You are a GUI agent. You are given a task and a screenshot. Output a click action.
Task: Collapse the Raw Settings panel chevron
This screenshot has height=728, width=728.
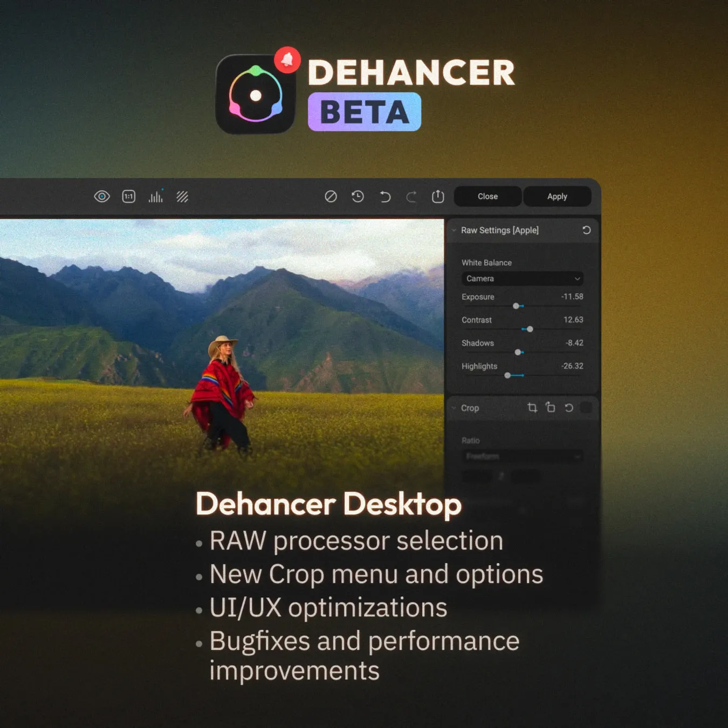click(x=454, y=230)
